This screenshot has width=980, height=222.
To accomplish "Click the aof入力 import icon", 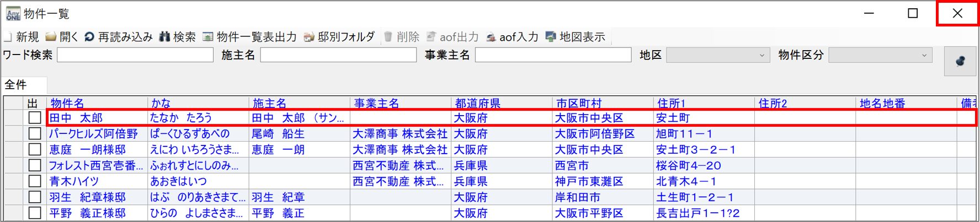I will pyautogui.click(x=491, y=37).
